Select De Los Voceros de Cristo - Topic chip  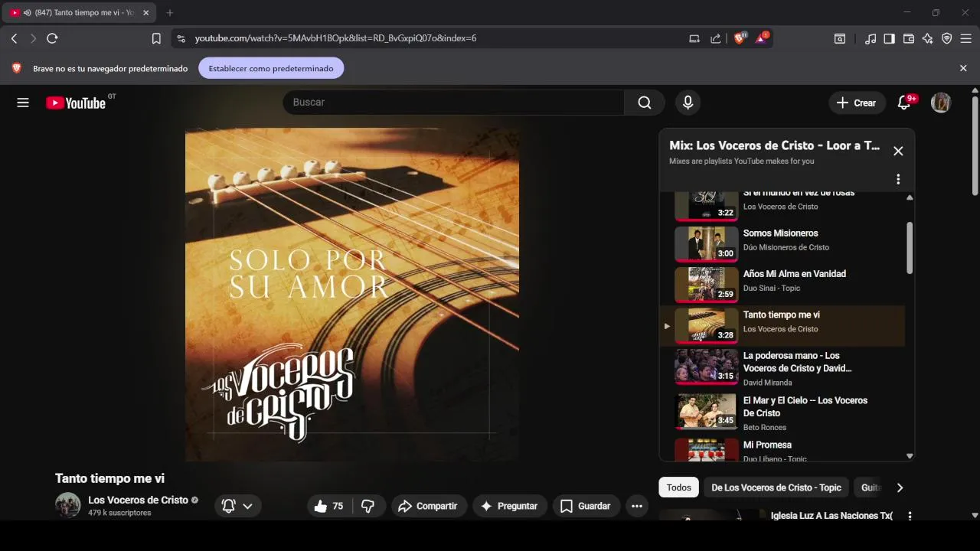tap(776, 487)
